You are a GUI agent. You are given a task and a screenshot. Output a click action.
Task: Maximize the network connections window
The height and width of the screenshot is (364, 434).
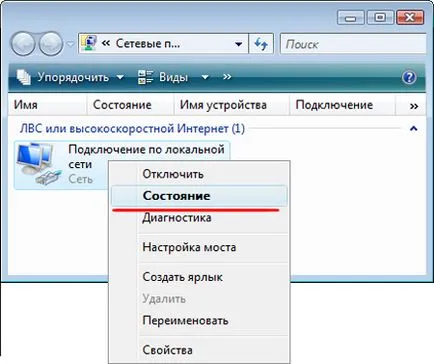[x=380, y=17]
